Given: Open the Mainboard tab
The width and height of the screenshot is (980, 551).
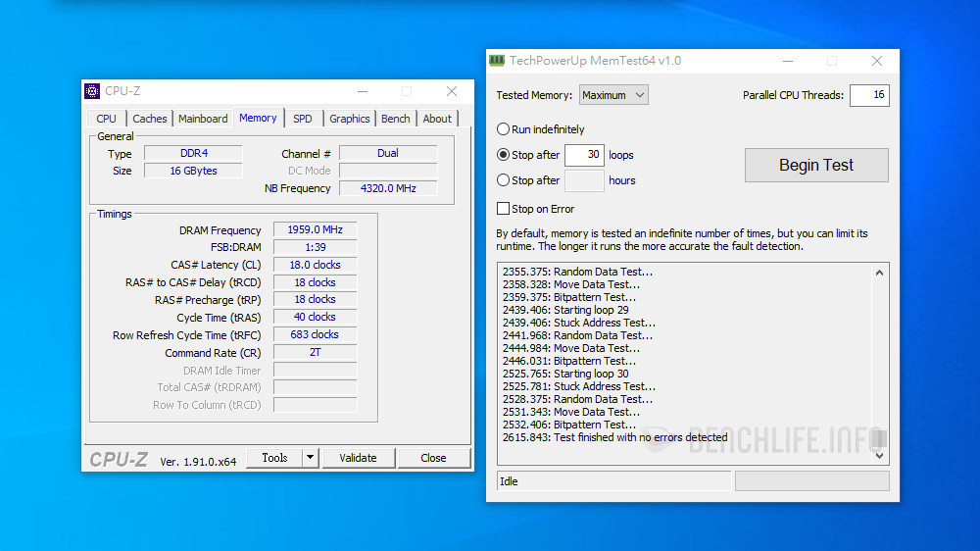Looking at the screenshot, I should [203, 119].
